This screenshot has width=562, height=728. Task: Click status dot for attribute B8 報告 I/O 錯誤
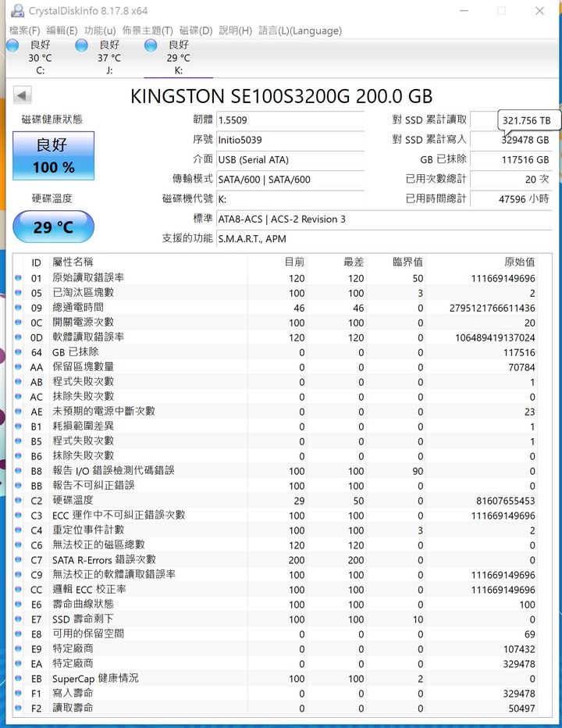coord(18,470)
